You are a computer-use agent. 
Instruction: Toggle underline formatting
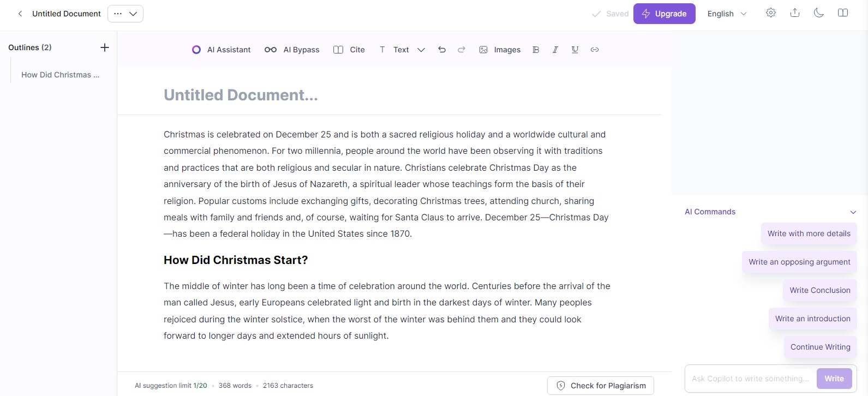tap(575, 50)
